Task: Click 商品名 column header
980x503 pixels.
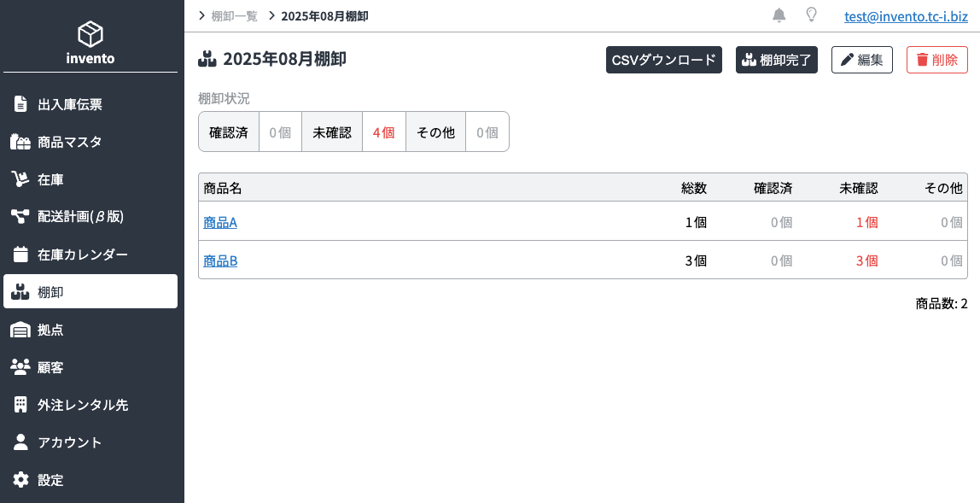Action: coord(223,188)
